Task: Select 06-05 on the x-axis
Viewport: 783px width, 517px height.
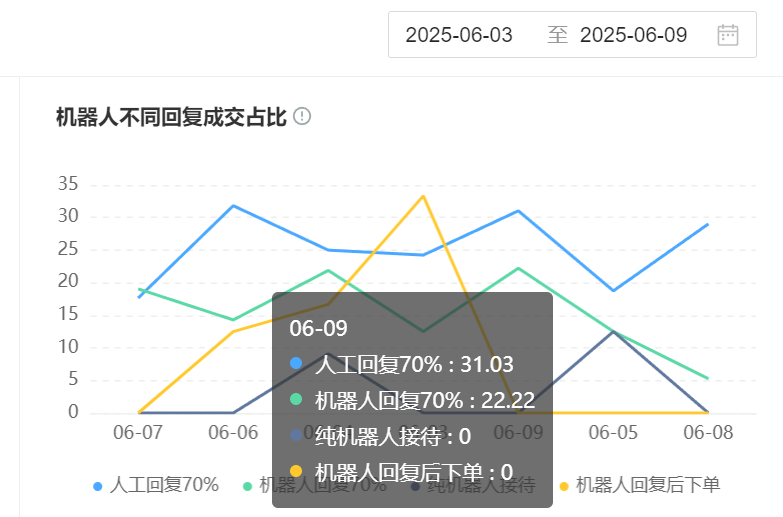Action: (613, 433)
